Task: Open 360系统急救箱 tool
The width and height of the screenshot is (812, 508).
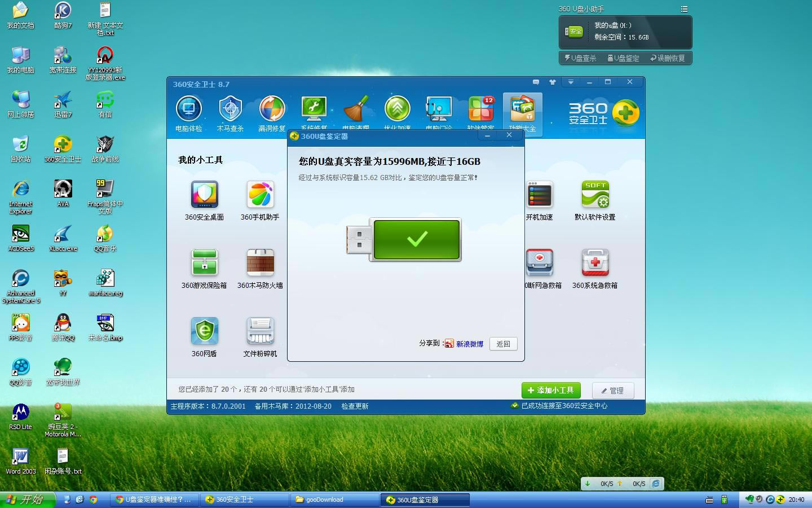Action: pyautogui.click(x=595, y=269)
